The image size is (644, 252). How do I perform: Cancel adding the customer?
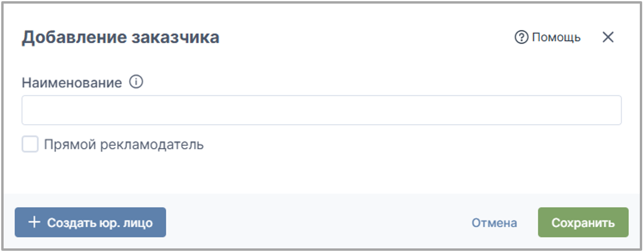point(494,223)
